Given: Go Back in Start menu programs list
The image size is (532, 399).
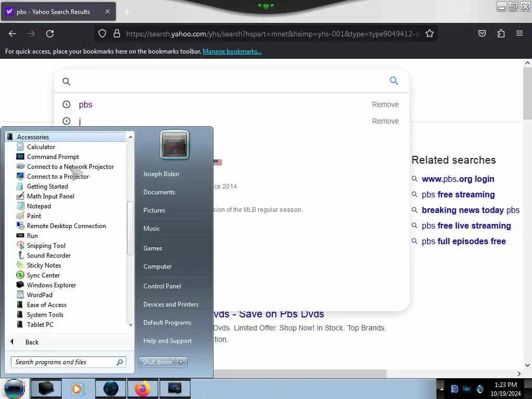Looking at the screenshot, I should (x=32, y=342).
